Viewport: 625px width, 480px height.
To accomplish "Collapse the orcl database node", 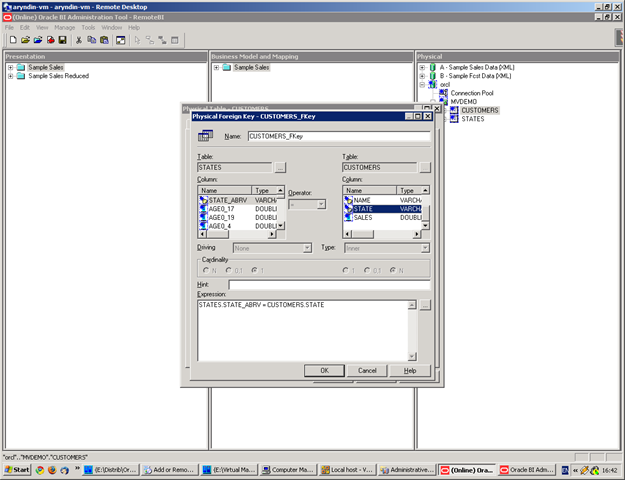I will [x=423, y=85].
